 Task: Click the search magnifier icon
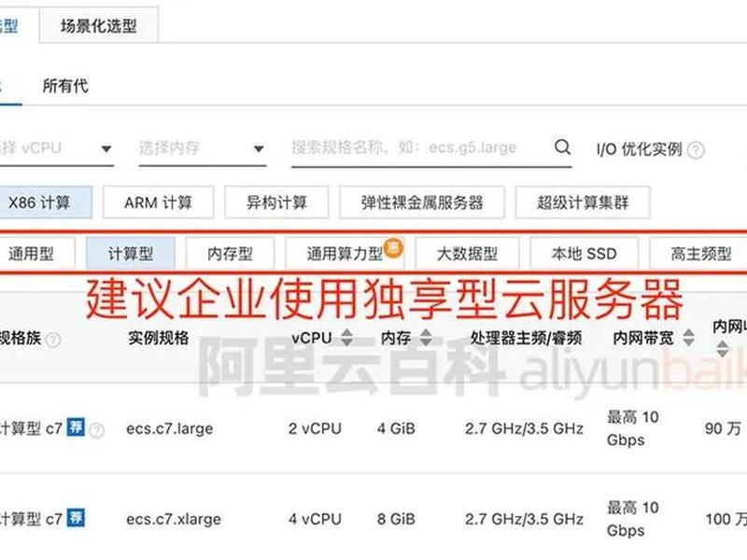point(562,147)
